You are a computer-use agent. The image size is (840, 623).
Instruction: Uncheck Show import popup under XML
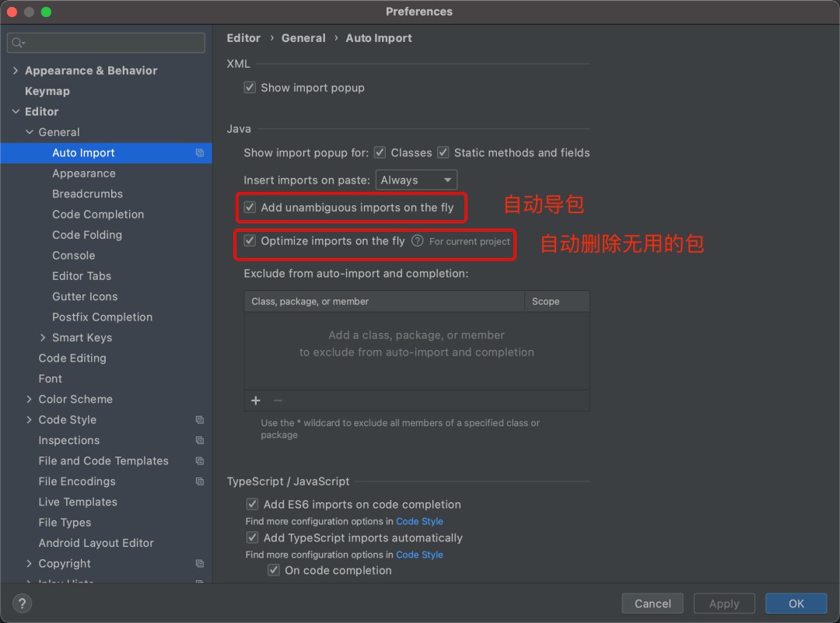(250, 87)
